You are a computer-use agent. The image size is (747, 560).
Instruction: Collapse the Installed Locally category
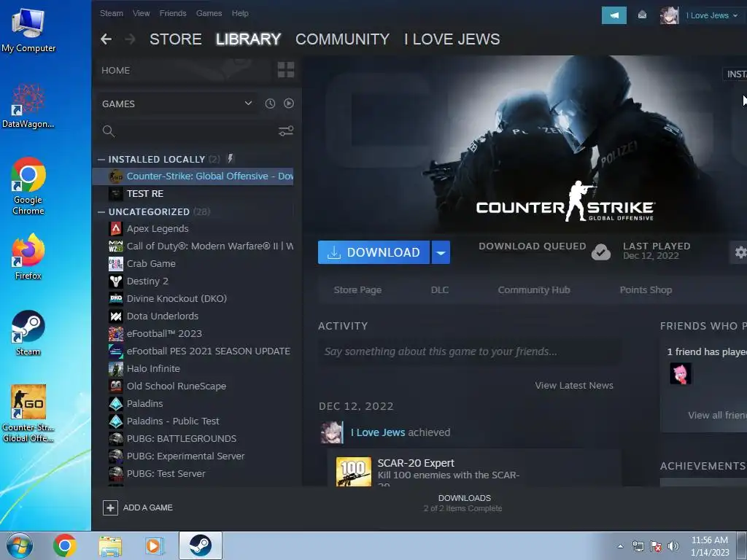point(101,159)
